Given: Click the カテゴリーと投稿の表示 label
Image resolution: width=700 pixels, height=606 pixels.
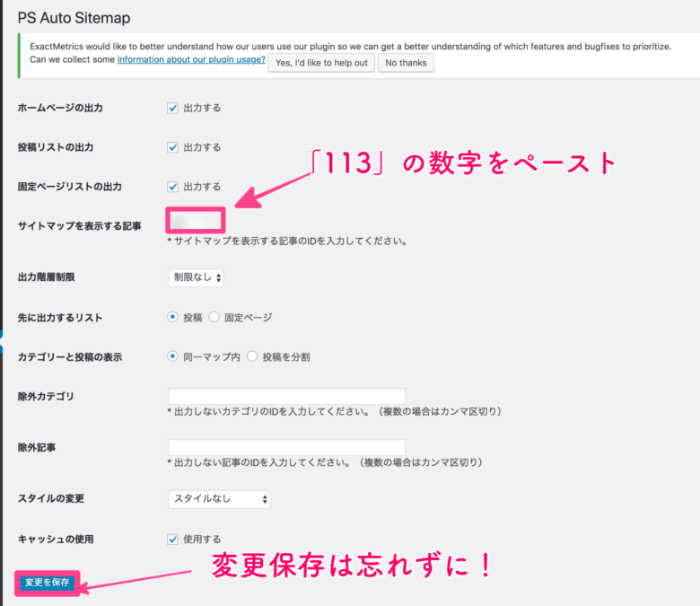Looking at the screenshot, I should [70, 356].
